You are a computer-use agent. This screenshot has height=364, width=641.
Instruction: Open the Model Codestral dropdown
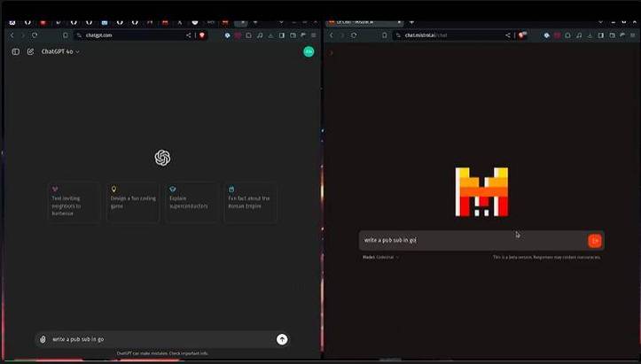point(381,257)
